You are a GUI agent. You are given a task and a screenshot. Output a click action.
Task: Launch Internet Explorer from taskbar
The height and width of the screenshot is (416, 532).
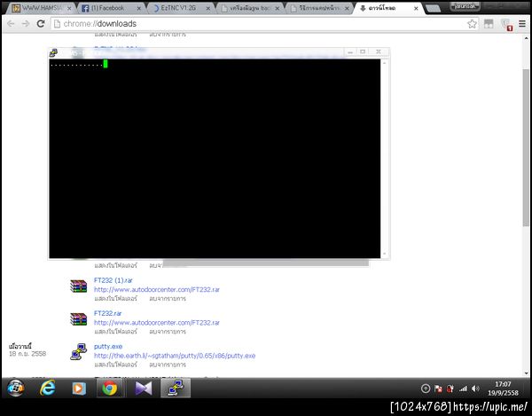coord(48,388)
